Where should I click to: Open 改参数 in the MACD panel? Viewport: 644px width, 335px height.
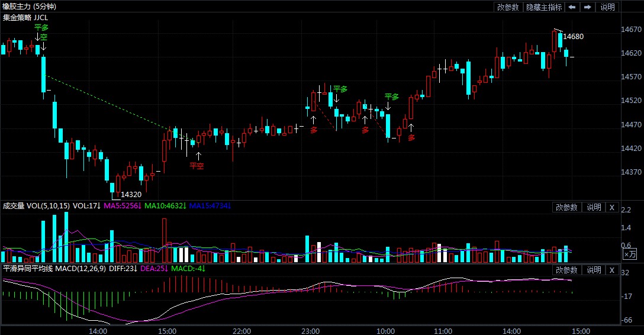click(x=566, y=270)
